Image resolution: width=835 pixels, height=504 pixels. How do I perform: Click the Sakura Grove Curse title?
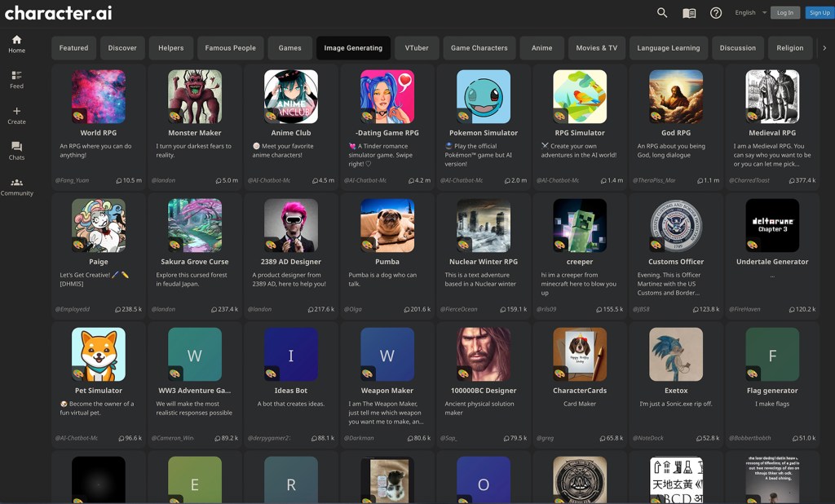pyautogui.click(x=195, y=262)
